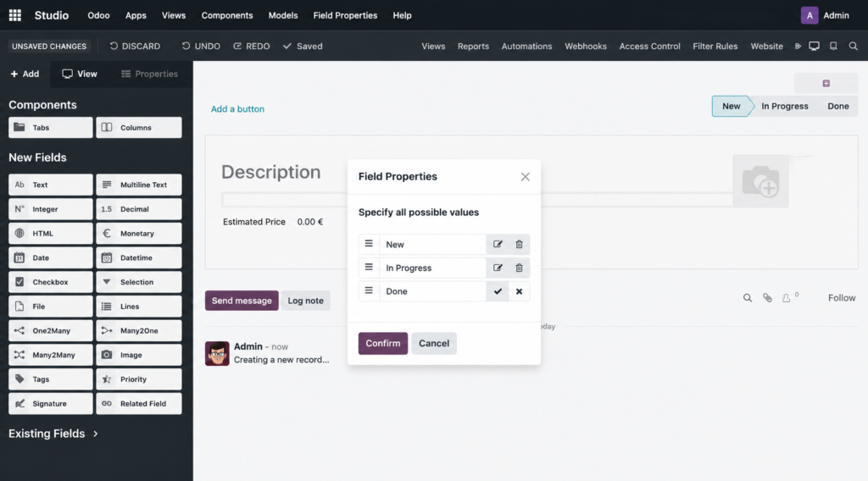Add a new Lines field
The width and height of the screenshot is (868, 481).
pyautogui.click(x=138, y=307)
